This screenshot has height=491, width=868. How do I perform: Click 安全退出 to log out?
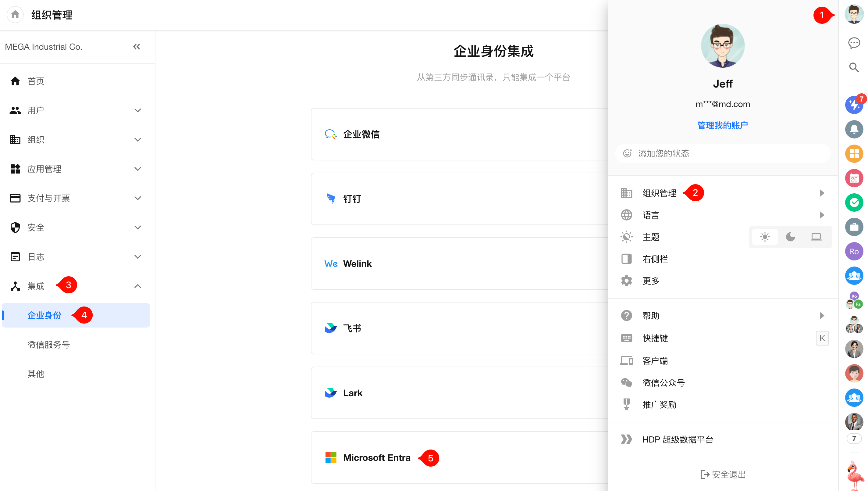tap(723, 475)
